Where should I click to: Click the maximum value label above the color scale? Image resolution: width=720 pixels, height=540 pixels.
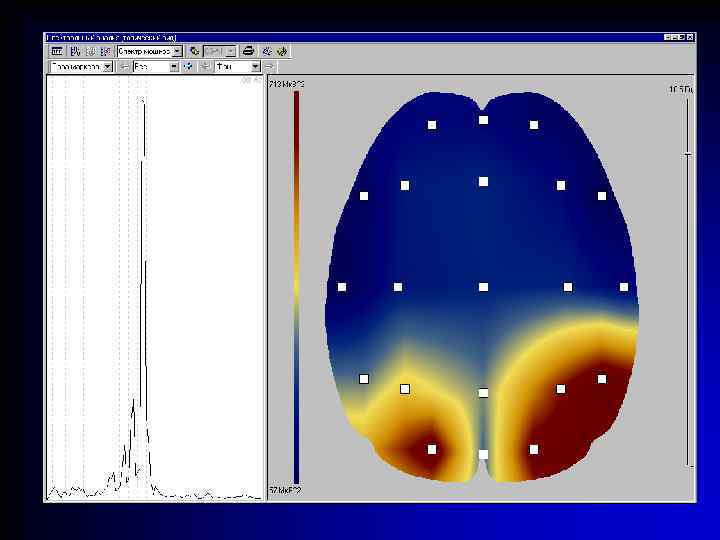(287, 84)
